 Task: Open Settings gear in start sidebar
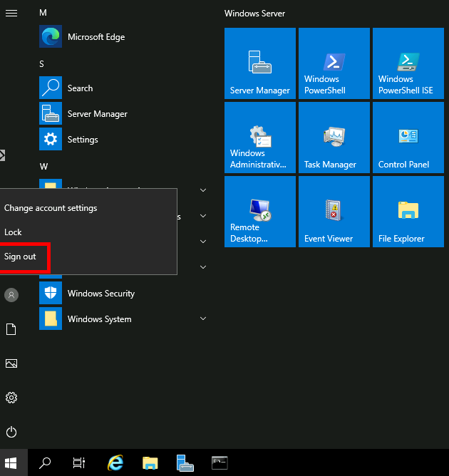click(11, 398)
